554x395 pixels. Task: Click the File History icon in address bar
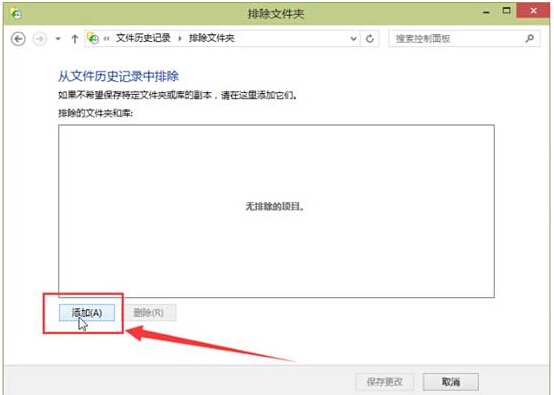point(93,38)
